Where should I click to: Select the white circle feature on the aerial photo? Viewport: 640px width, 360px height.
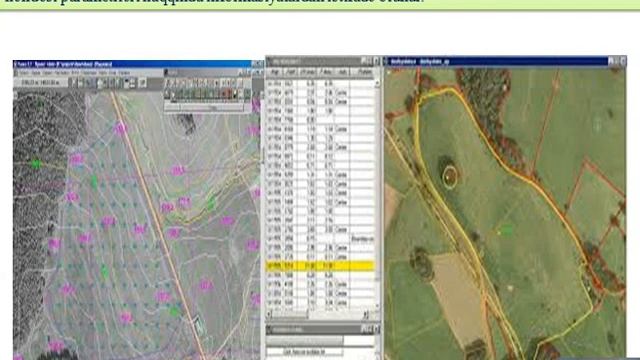(449, 177)
